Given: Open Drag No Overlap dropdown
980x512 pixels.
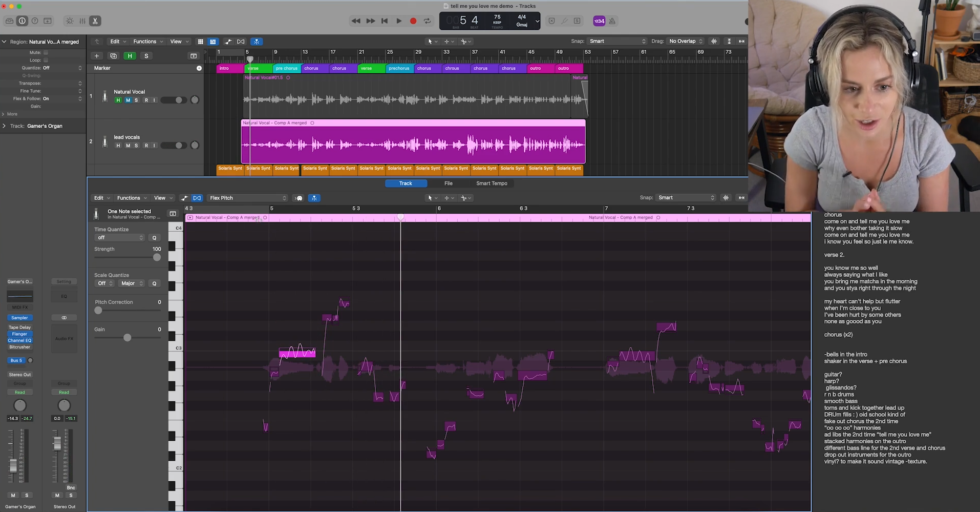Looking at the screenshot, I should (x=686, y=41).
